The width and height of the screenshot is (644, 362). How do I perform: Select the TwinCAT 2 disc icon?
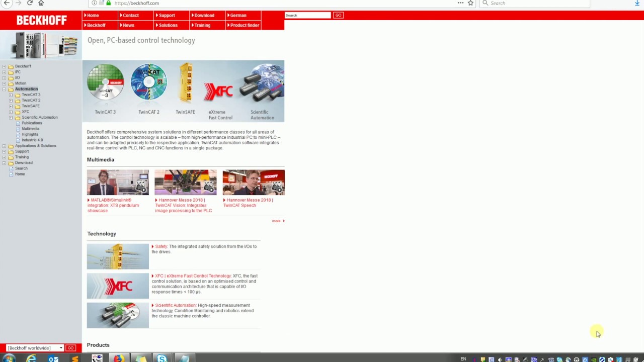tap(148, 81)
